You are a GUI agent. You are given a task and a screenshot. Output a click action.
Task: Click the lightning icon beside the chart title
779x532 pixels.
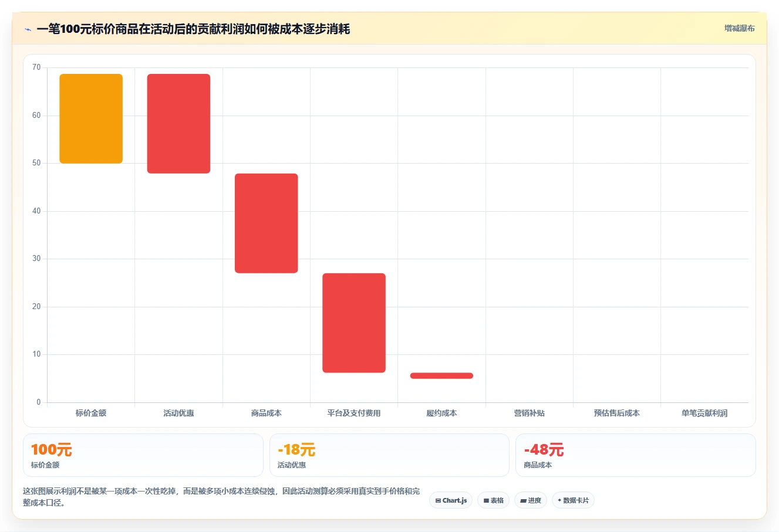tap(28, 29)
